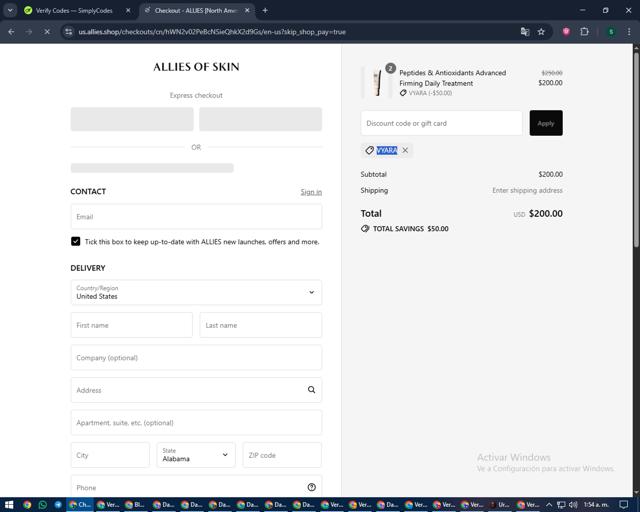Screen dimensions: 640x512
Task: Click the Peptides & Antioxidants product name
Action: click(x=452, y=78)
